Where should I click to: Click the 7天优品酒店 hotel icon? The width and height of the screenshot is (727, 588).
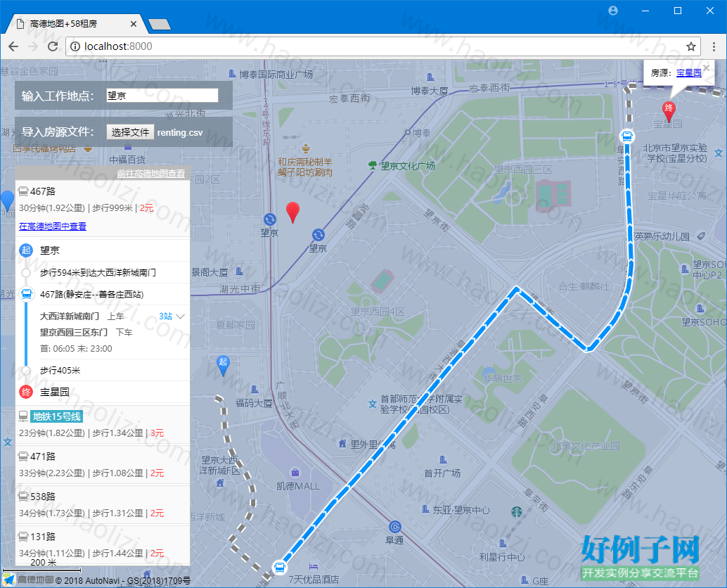point(314,566)
